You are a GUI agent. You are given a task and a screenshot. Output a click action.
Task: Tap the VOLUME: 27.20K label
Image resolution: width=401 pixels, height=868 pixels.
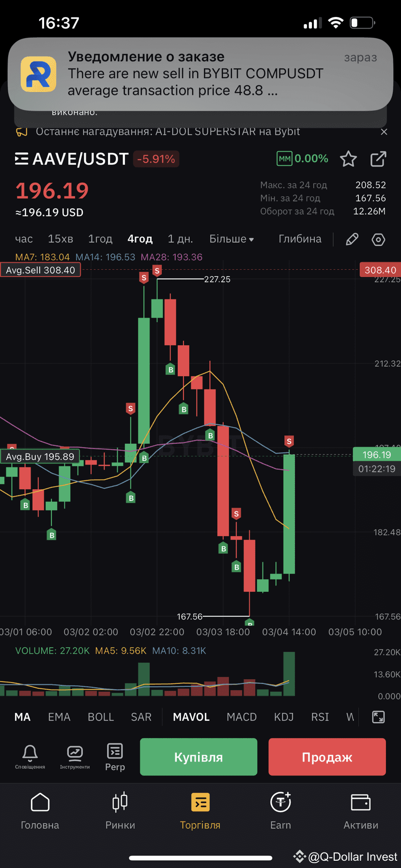click(52, 651)
